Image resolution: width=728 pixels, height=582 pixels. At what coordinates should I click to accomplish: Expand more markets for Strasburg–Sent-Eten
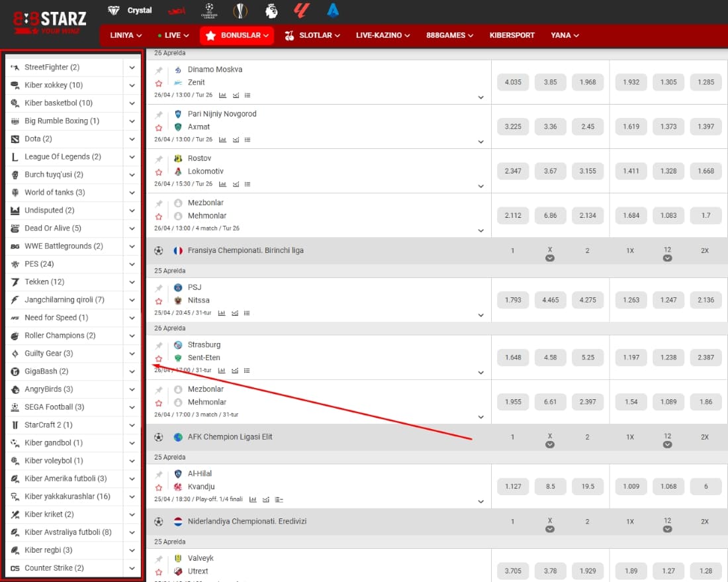pyautogui.click(x=481, y=373)
